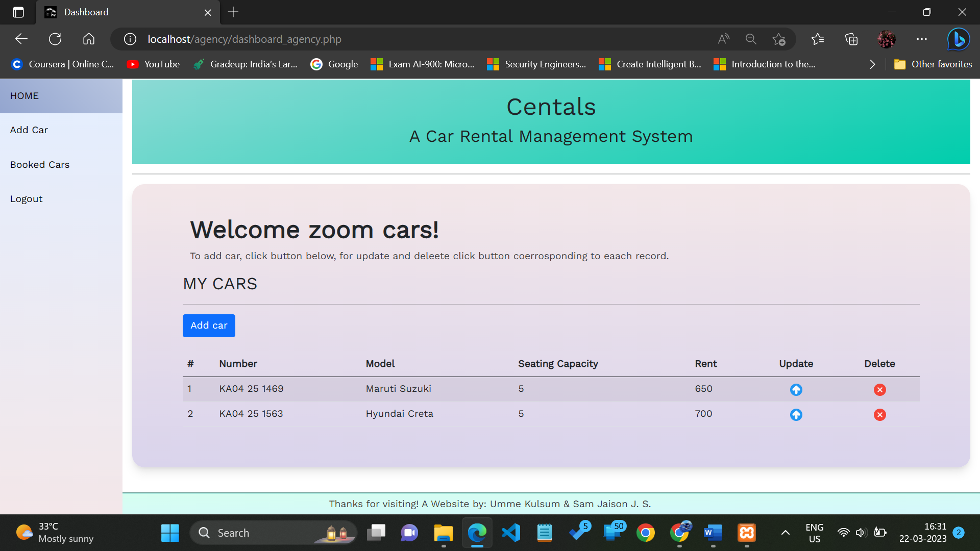This screenshot has height=551, width=980.
Task: Click delete icon for Maruti Suzuki row
Action: tap(879, 390)
